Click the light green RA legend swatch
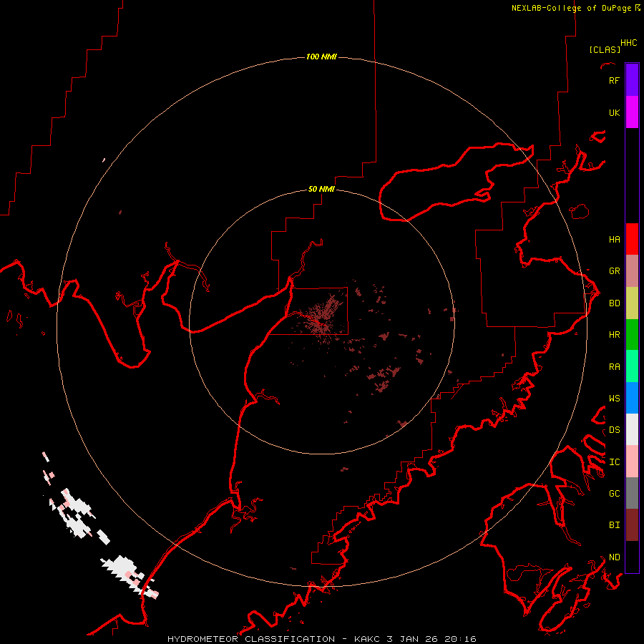The height and width of the screenshot is (644, 644). click(632, 366)
